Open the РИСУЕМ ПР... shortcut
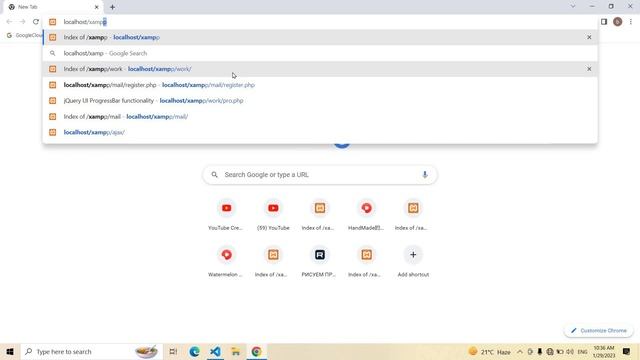 tap(320, 262)
